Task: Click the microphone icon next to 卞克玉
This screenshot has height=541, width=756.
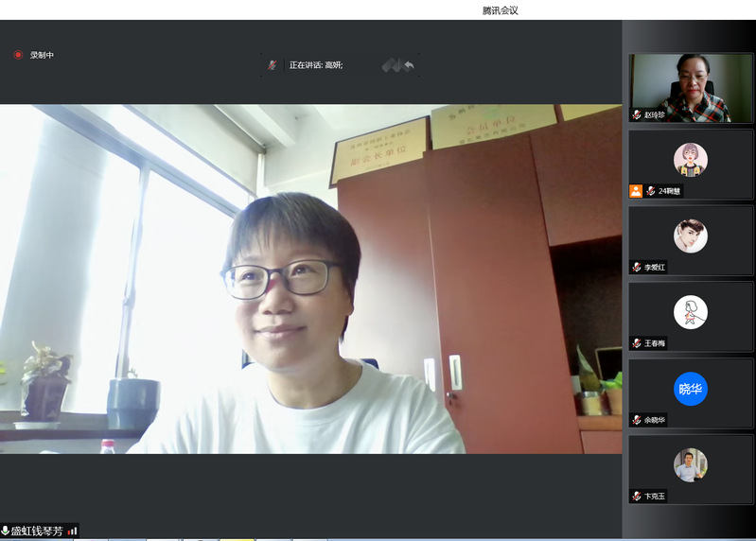Action: click(637, 496)
